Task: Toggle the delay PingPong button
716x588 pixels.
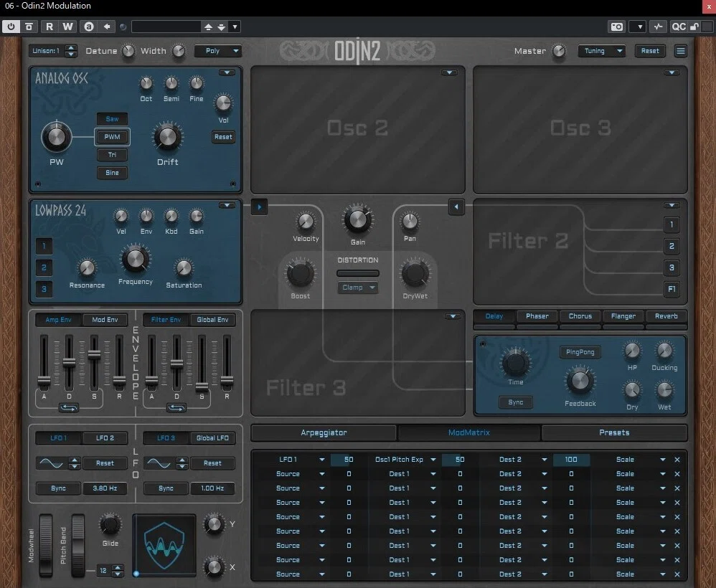Action: (580, 352)
